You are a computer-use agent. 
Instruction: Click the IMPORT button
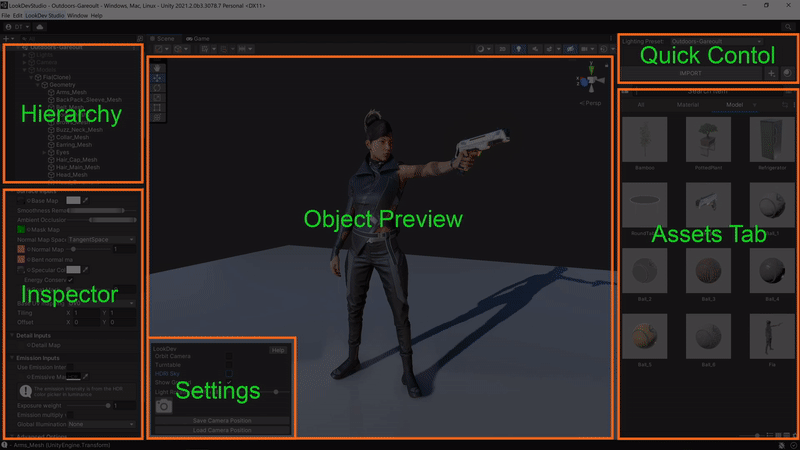(x=691, y=73)
